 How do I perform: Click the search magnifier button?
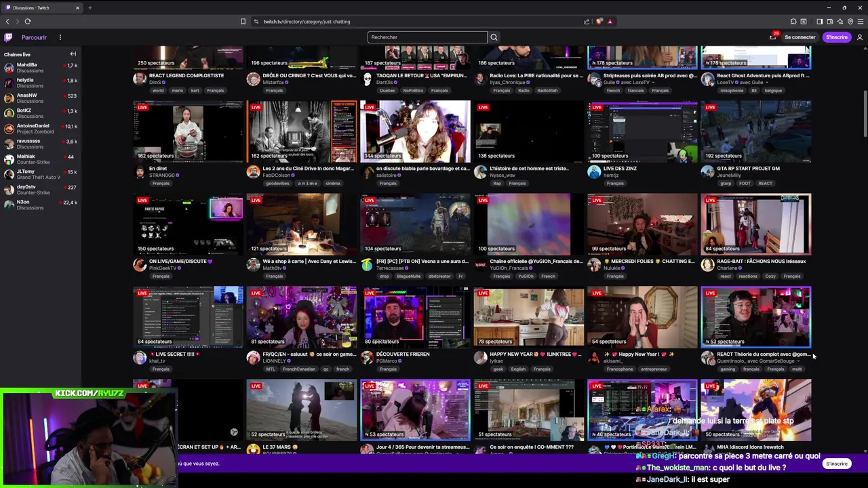494,37
